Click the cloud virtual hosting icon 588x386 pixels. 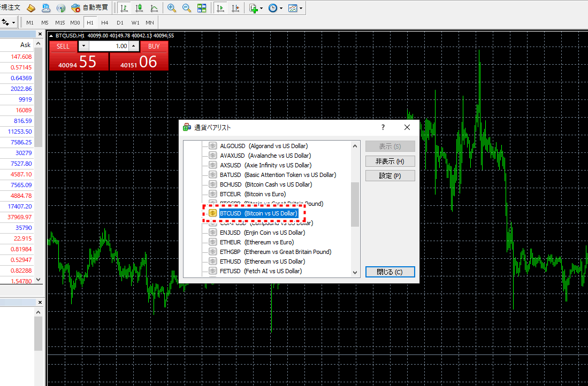coord(46,8)
